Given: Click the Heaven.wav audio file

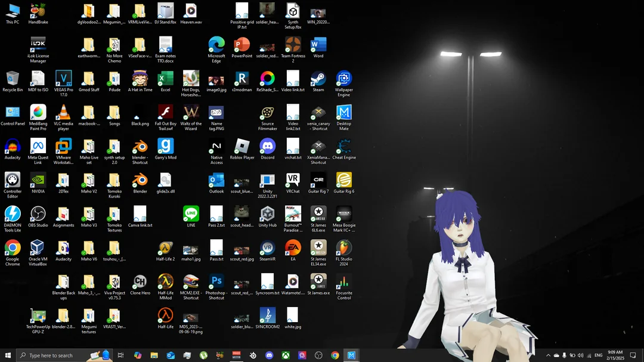Looking at the screenshot, I should [191, 13].
